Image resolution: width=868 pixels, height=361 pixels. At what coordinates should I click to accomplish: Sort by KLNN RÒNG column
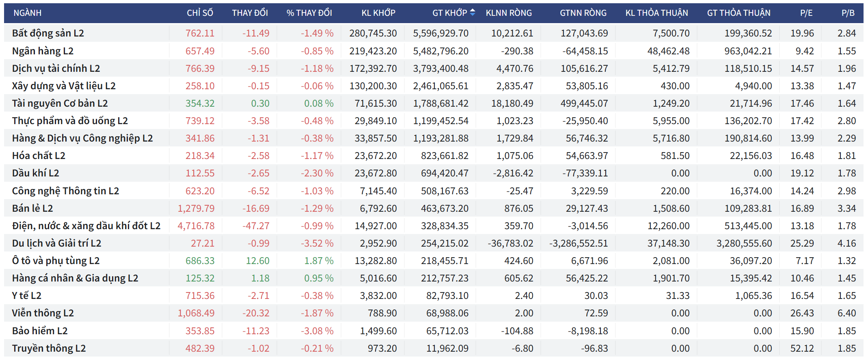(x=508, y=13)
